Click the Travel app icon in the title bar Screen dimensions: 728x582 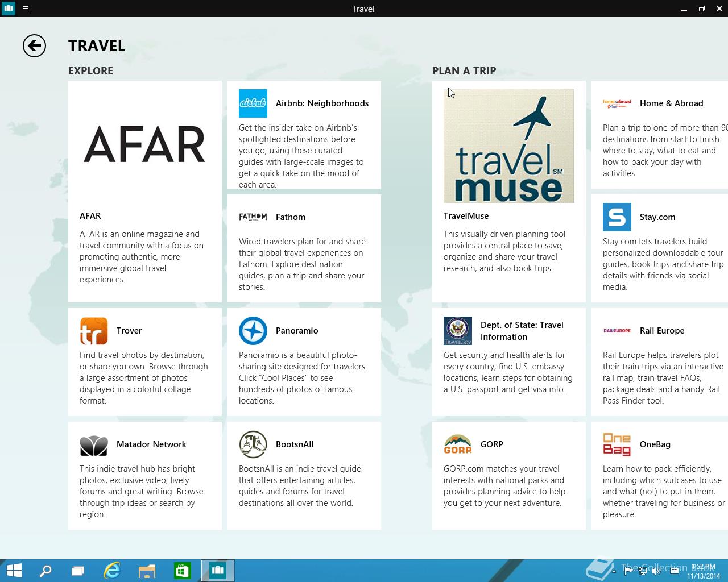click(x=9, y=9)
